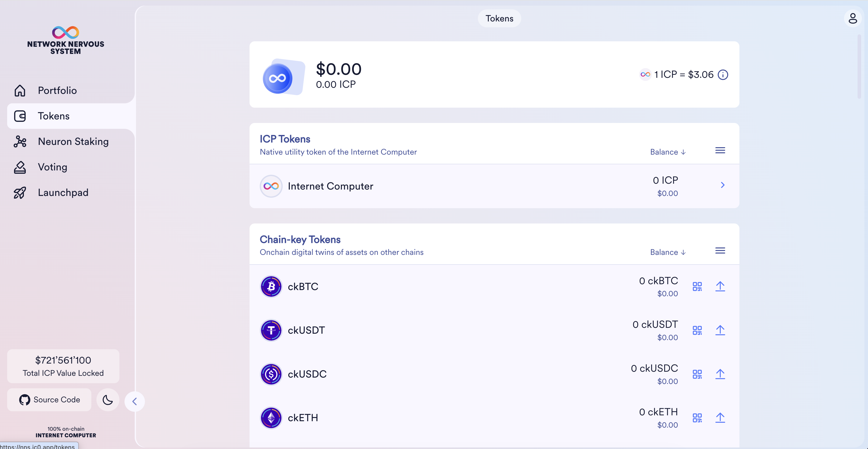Click the Network Nervous System logo
Viewport: 868px width, 449px height.
tap(66, 40)
